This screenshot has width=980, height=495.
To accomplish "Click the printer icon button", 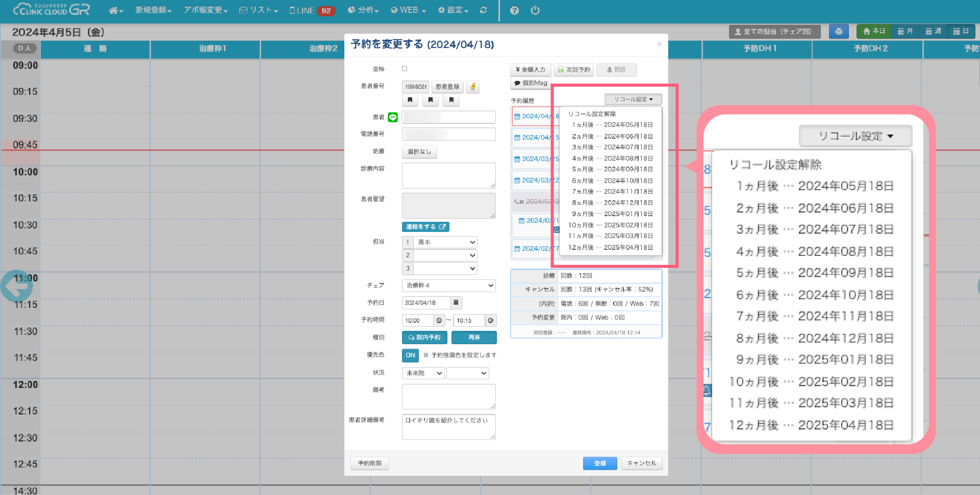I will coord(838,32).
